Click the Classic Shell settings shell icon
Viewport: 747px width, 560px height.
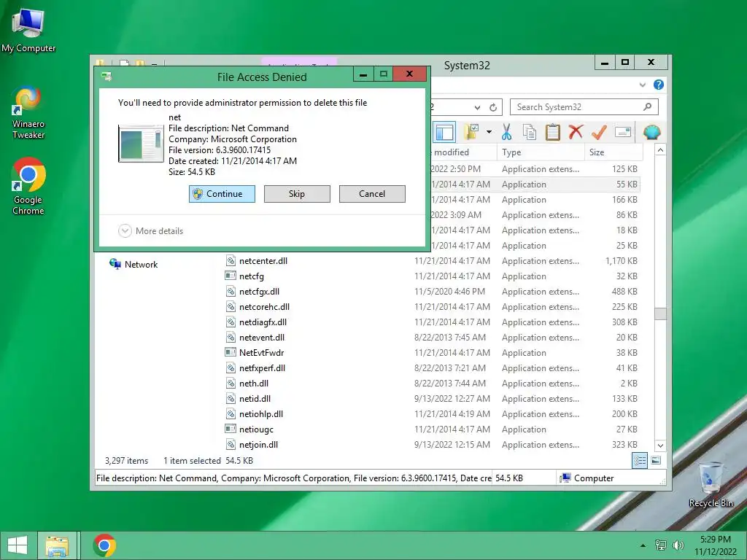(x=651, y=131)
